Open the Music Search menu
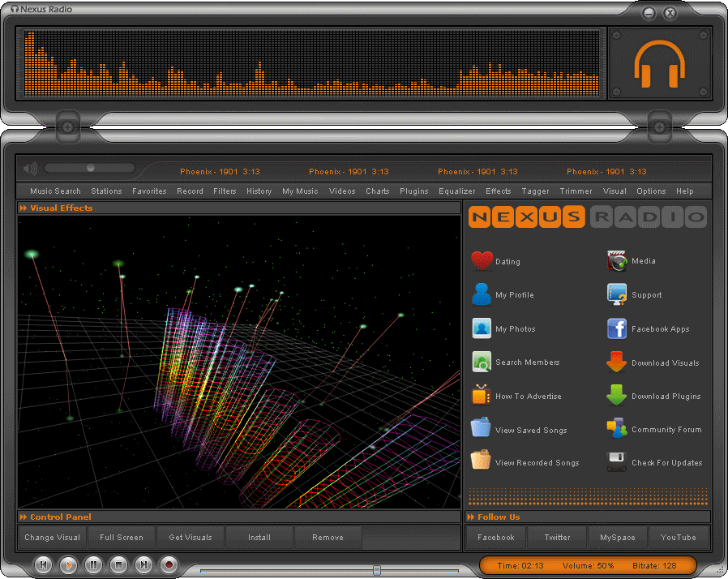Viewport: 728px width, 579px height. tap(55, 191)
